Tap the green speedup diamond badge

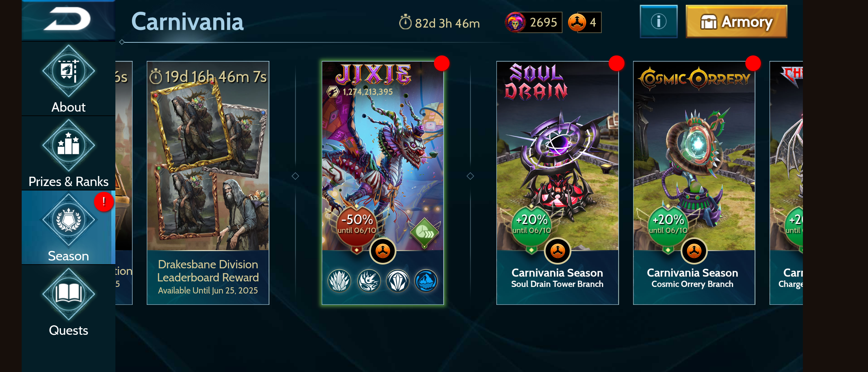(x=424, y=232)
